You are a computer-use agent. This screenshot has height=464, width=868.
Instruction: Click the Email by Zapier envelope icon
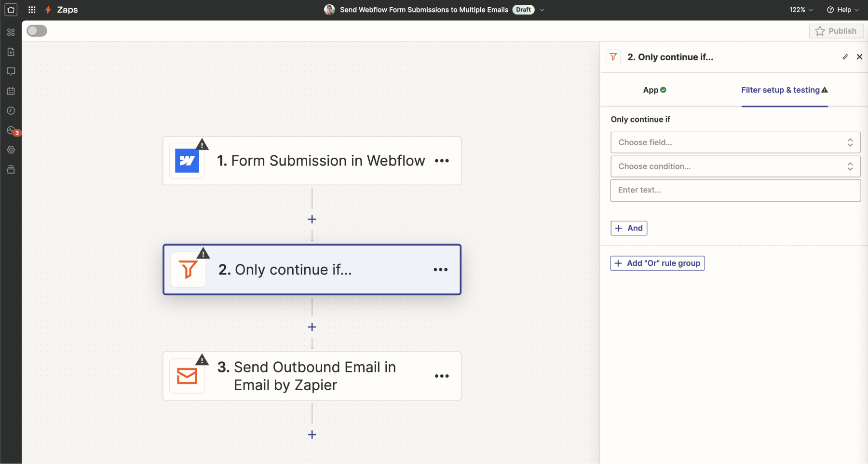click(x=187, y=376)
